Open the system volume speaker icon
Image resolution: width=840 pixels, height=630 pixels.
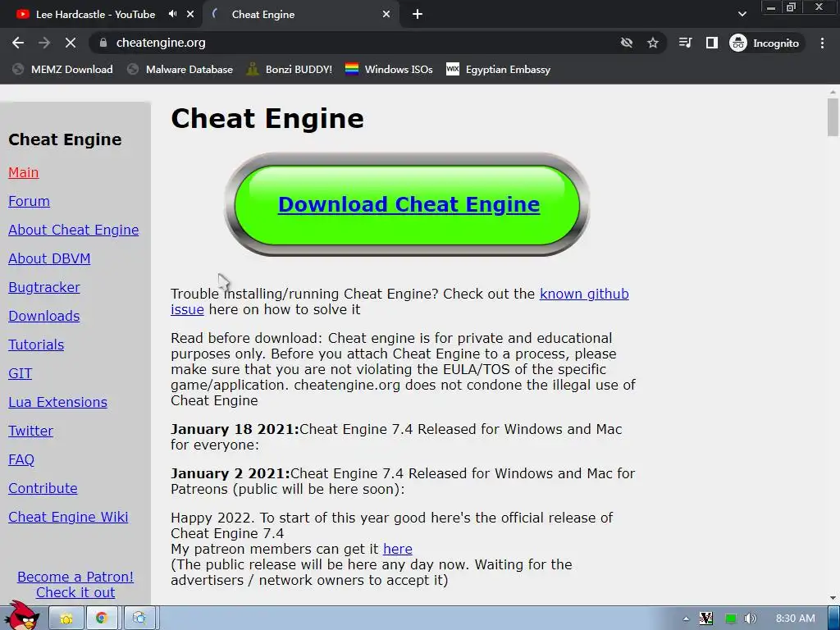point(750,619)
